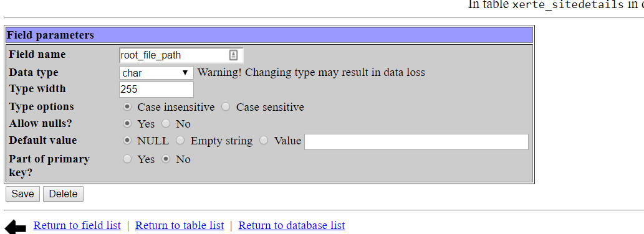Click the Type width input field
644x234 pixels.
tap(156, 90)
